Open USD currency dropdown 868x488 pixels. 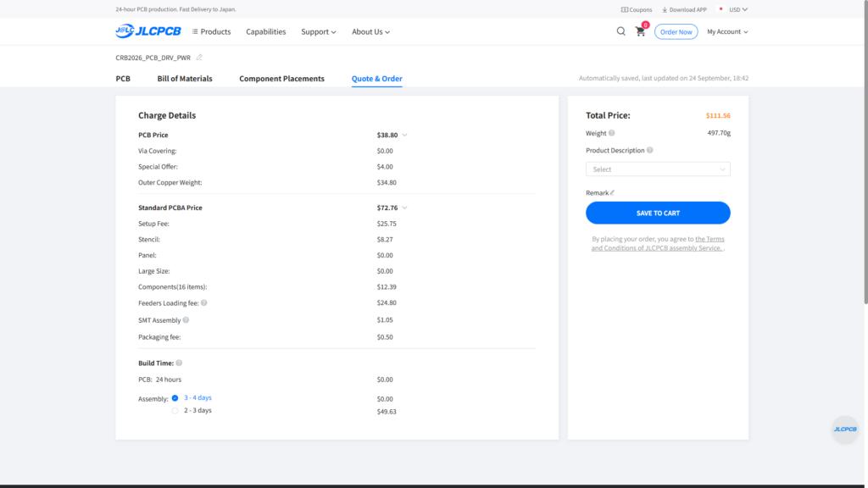[738, 9]
